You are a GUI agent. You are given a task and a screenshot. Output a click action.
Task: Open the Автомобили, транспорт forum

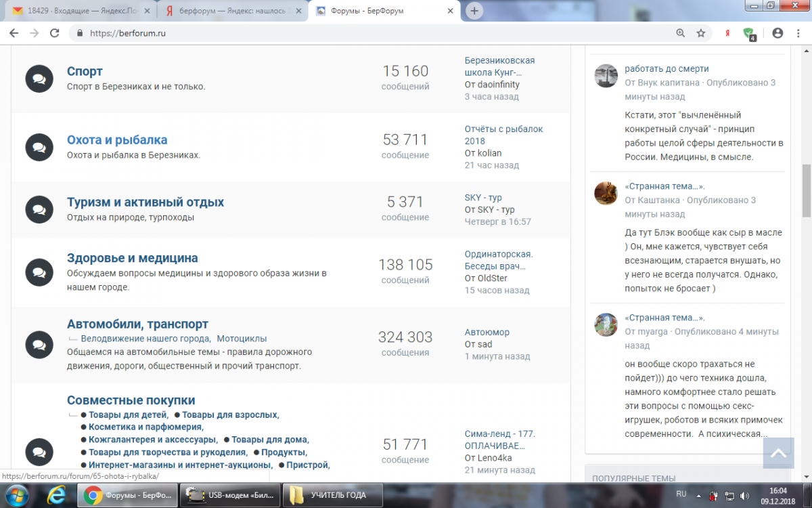click(137, 324)
